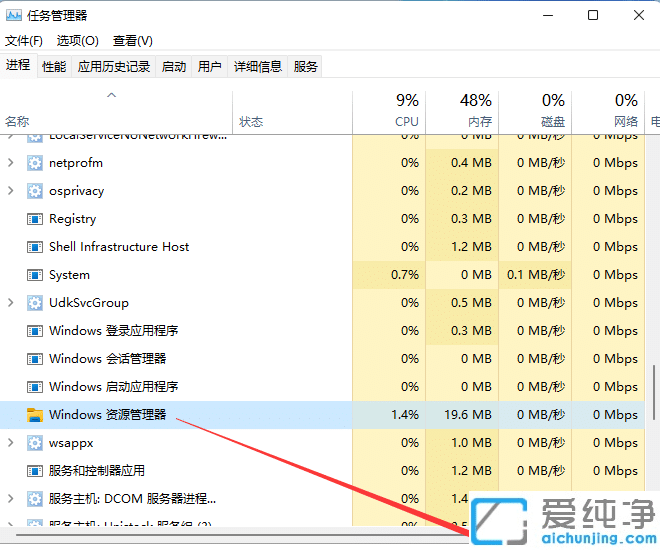
Task: Click the horizontal scrollbar thumb
Action: point(242,535)
